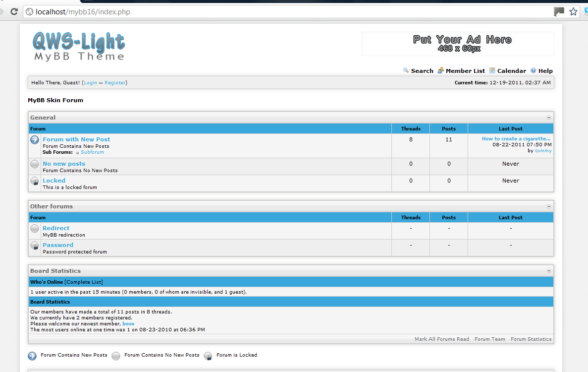Click the Forum Statistics link

(x=531, y=339)
